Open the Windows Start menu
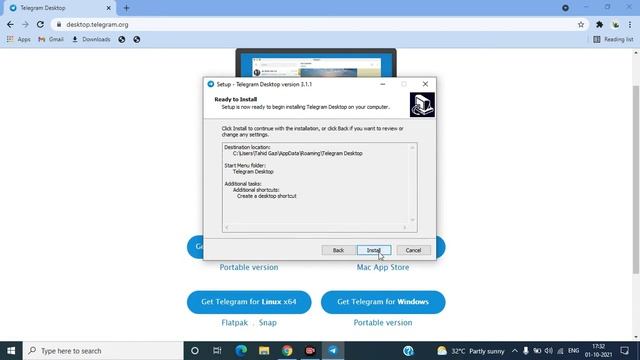This screenshot has width=640, height=360. tap(11, 351)
